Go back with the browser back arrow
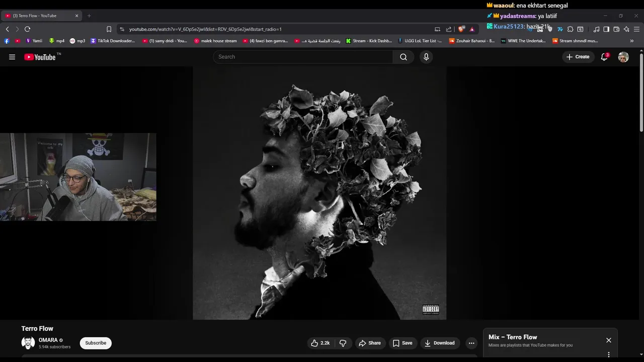Screen dimensions: 644x362 click(7, 29)
